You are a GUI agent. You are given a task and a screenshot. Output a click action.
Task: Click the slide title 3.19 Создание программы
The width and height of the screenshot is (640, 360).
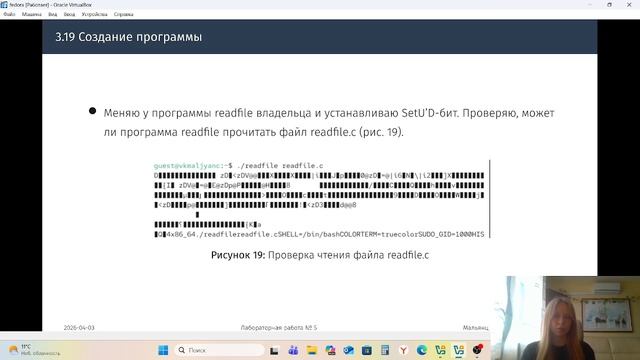pos(129,37)
